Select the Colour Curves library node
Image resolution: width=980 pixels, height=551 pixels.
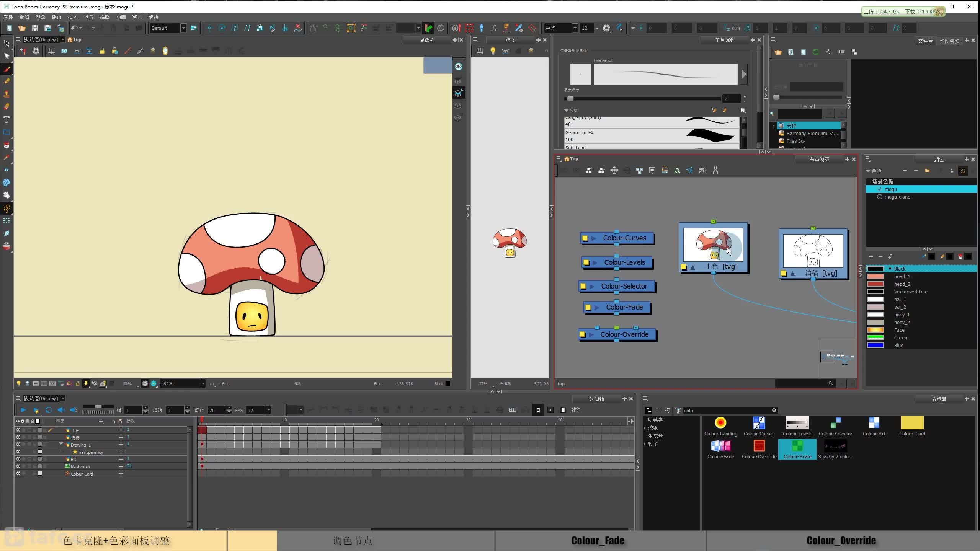[x=759, y=426]
